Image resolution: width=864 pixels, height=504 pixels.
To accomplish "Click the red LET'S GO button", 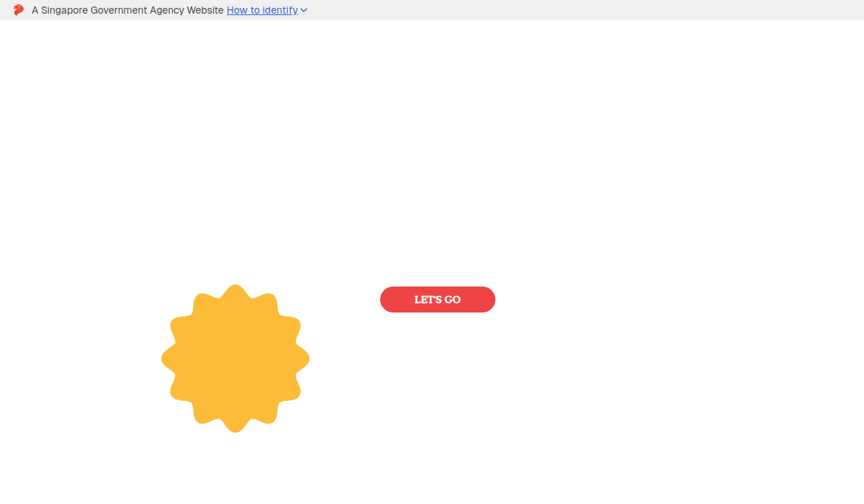I will click(x=438, y=300).
